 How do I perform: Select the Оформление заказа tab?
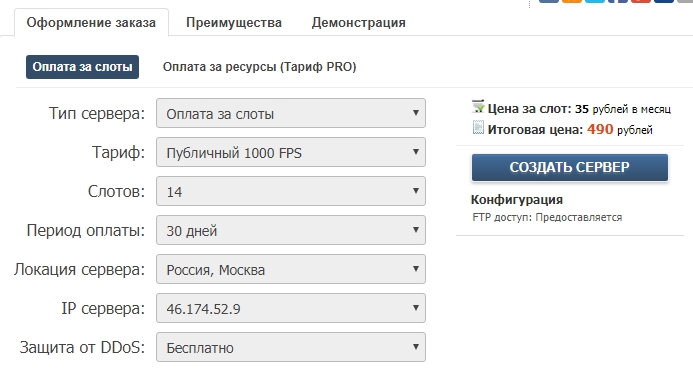(91, 23)
